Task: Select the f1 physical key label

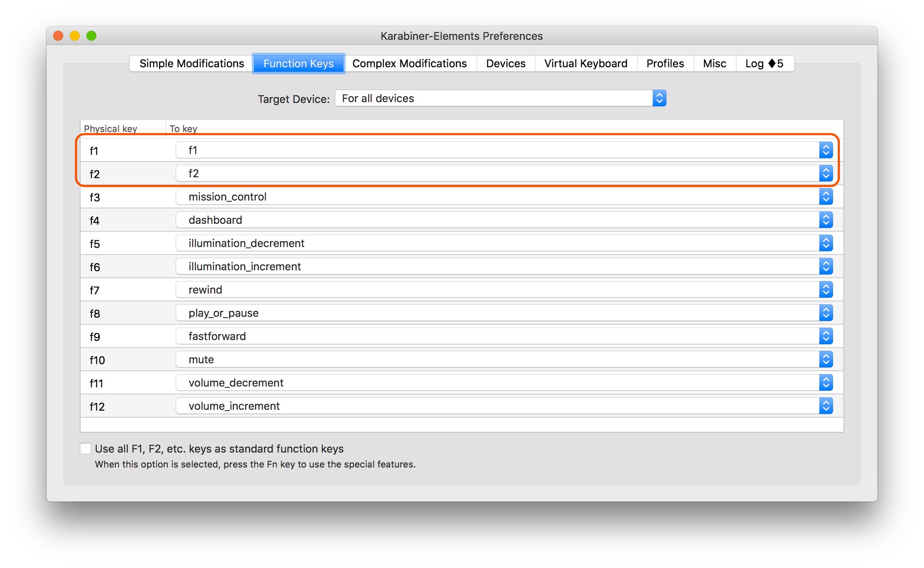Action: pyautogui.click(x=94, y=151)
